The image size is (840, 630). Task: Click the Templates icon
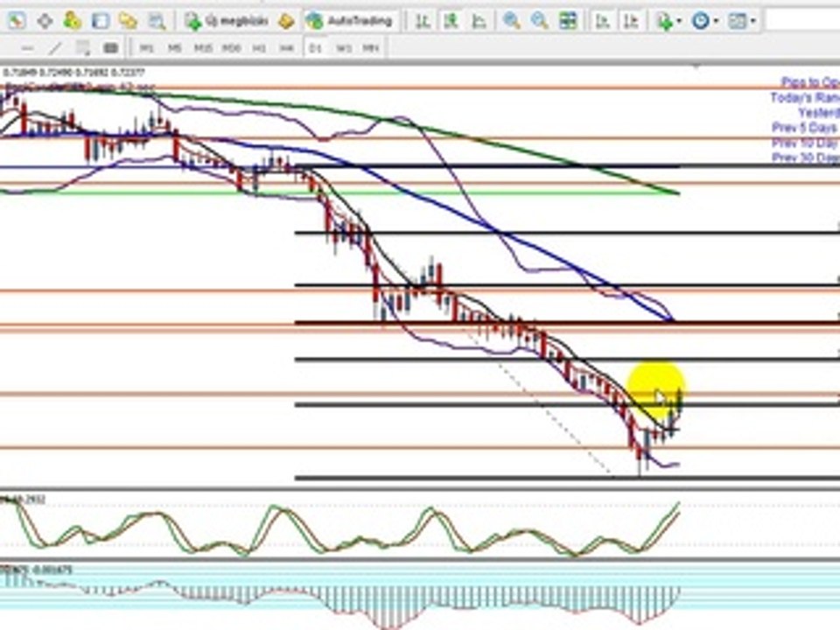coord(738,21)
